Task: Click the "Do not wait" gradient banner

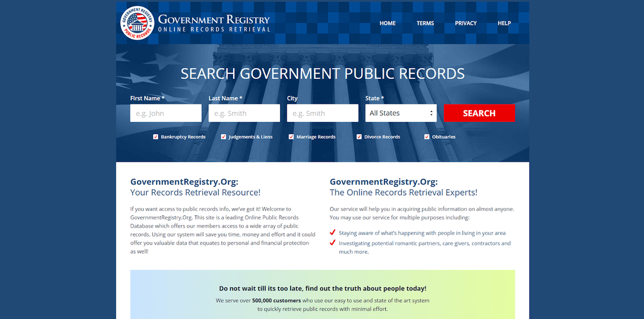Action: click(x=323, y=297)
